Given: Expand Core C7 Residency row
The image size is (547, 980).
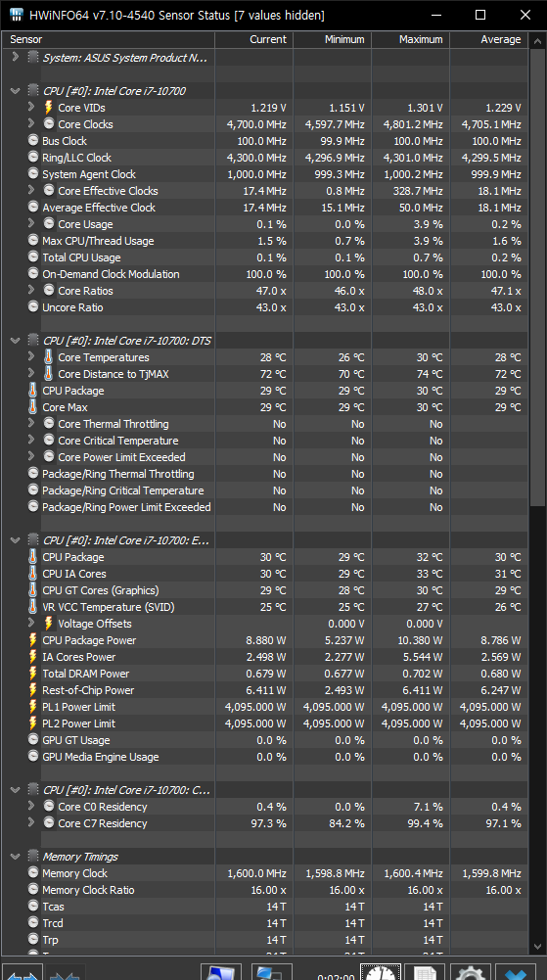Looking at the screenshot, I should (30, 822).
